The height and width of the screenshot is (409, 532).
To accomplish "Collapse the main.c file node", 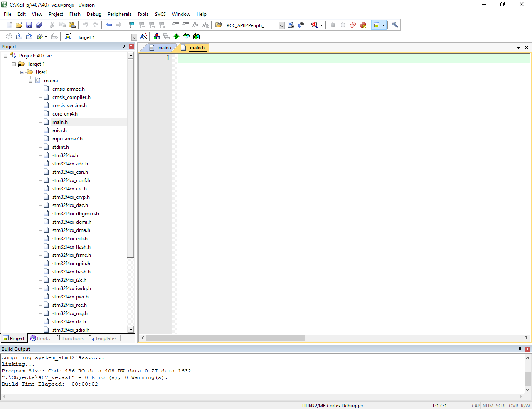I will point(31,81).
